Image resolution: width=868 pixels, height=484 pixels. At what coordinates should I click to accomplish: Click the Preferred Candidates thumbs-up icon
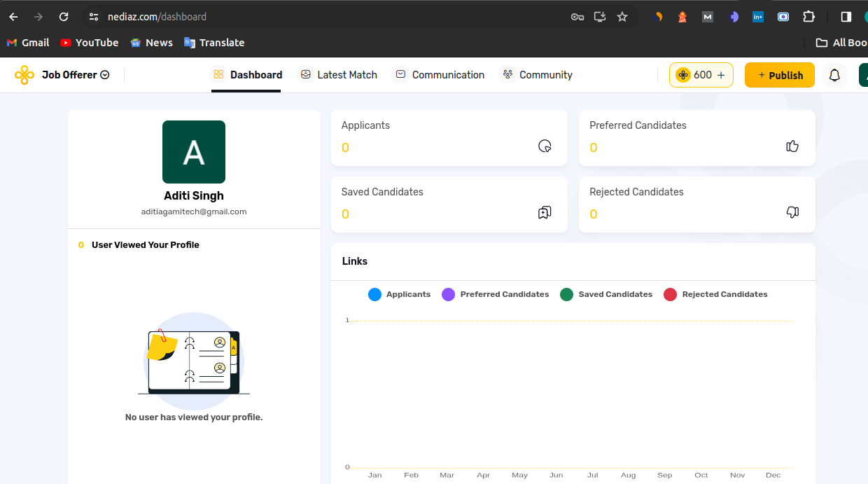point(792,146)
